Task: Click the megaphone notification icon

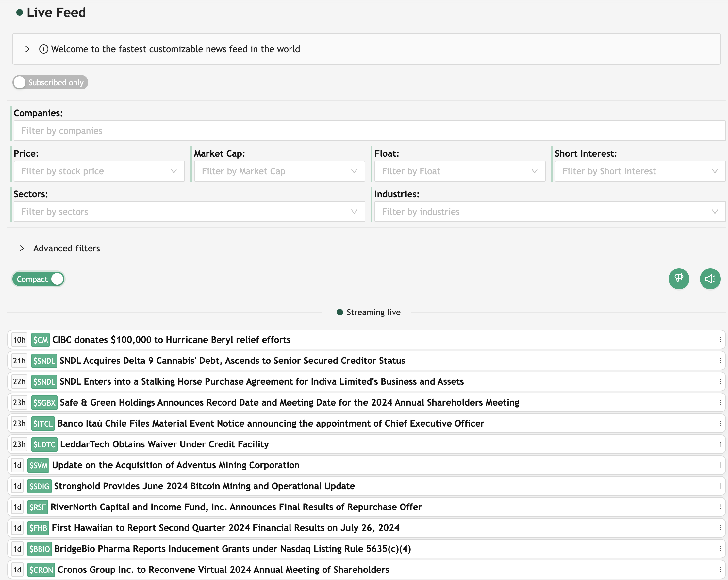Action: [x=679, y=279]
